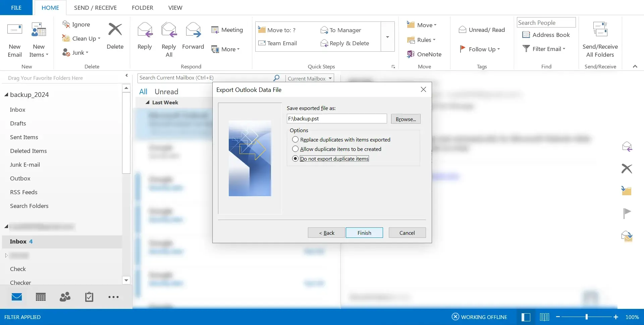
Task: Click the New Email icon
Action: 15,30
